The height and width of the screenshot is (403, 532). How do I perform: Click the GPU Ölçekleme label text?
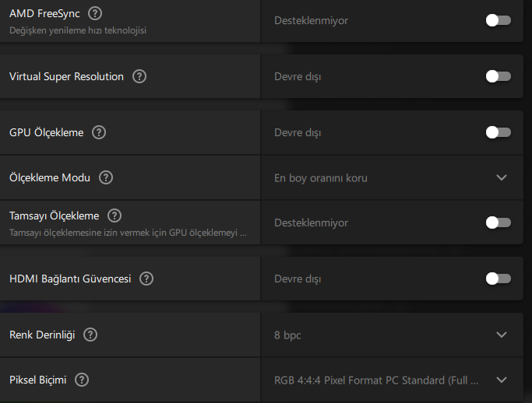46,132
